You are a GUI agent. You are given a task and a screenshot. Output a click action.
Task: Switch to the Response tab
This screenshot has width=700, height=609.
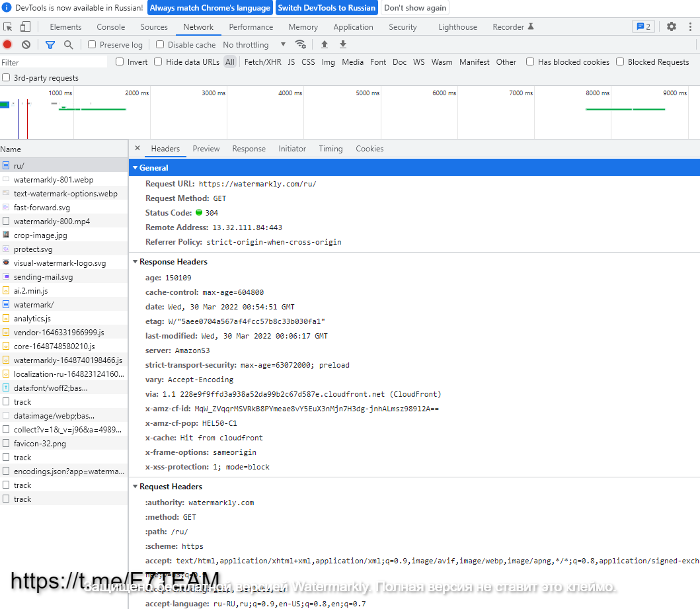point(249,149)
